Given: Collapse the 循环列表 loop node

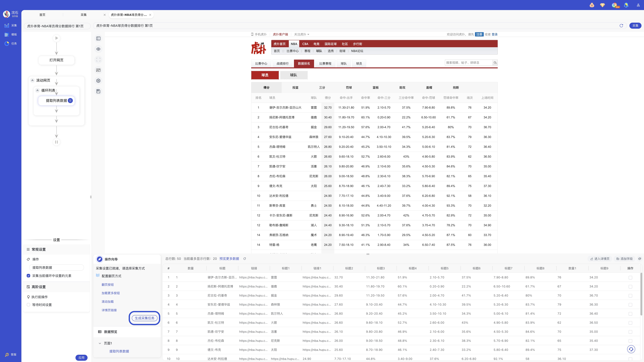Looking at the screenshot, I should [x=37, y=90].
